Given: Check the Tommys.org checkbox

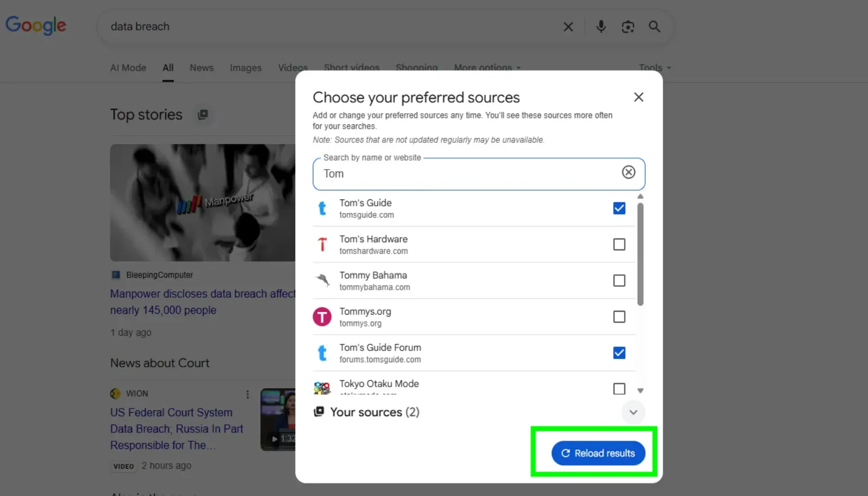Looking at the screenshot, I should click(619, 317).
